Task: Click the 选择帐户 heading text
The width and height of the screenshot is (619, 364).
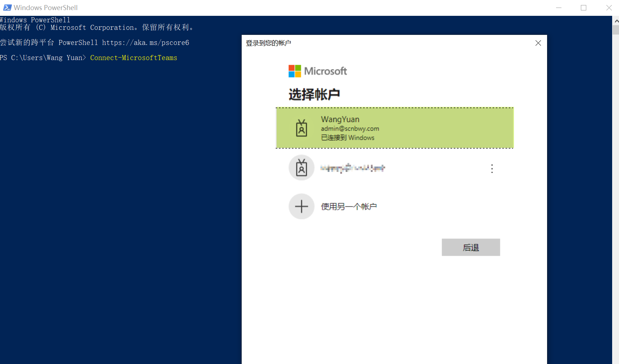Action: (314, 95)
